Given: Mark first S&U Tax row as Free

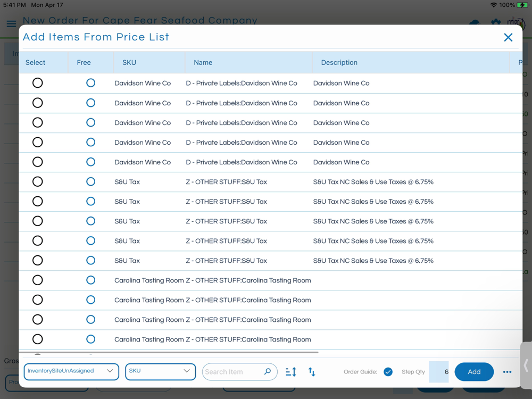Looking at the screenshot, I should (90, 181).
